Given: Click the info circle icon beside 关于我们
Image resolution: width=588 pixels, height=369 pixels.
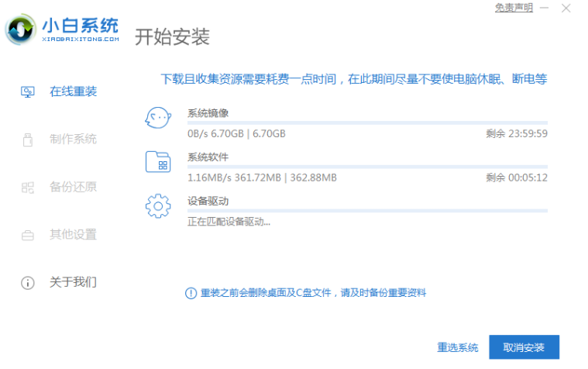Looking at the screenshot, I should click(x=28, y=282).
